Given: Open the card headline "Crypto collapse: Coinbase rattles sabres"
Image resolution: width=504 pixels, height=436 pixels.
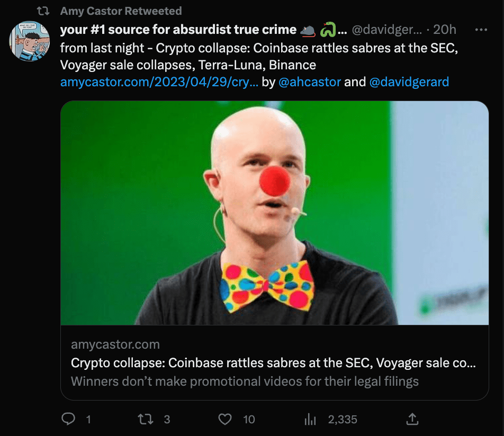Looking at the screenshot, I should point(273,364).
